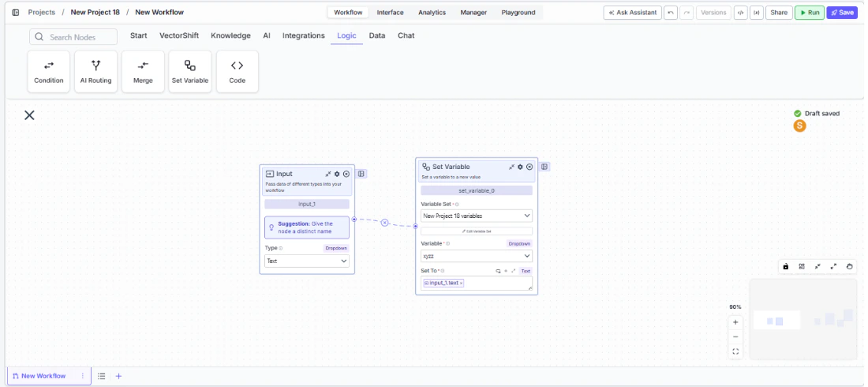Viewport: 868px width, 387px height.
Task: Open the variables {x} button
Action: tap(756, 12)
